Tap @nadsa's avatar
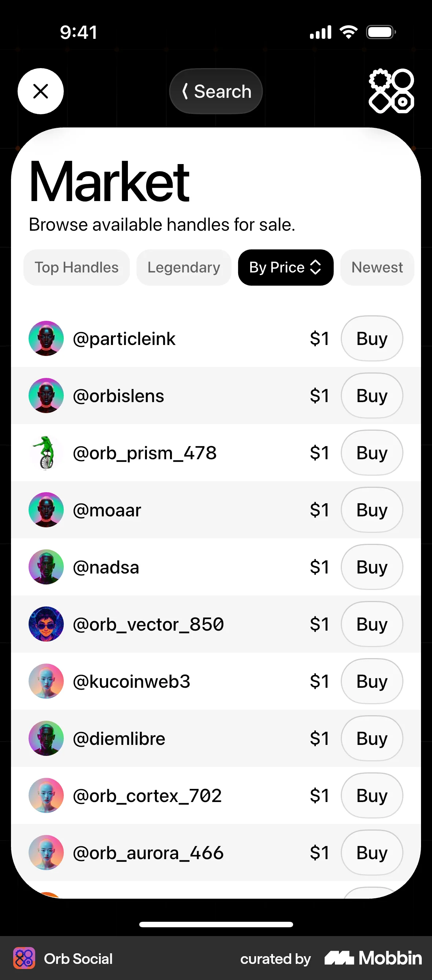432x980 pixels. click(x=46, y=567)
